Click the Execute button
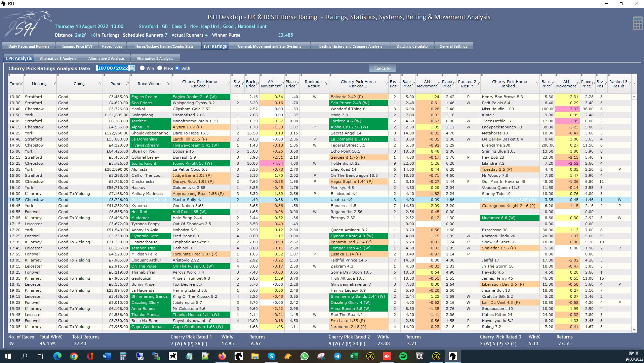The width and height of the screenshot is (644, 363). (x=382, y=68)
